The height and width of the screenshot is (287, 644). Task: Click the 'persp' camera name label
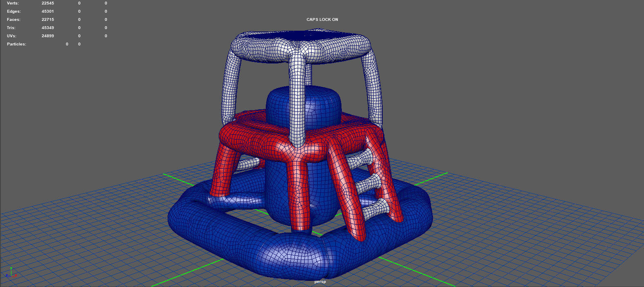(x=320, y=282)
